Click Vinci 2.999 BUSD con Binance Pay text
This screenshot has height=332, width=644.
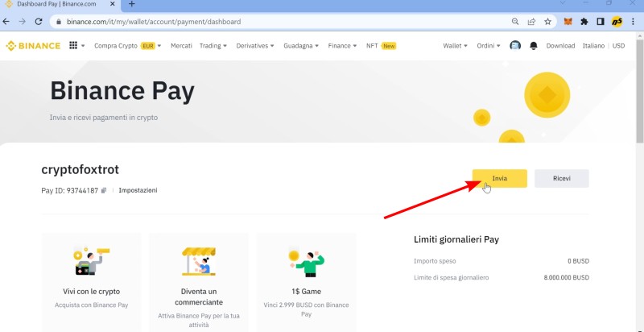307,309
